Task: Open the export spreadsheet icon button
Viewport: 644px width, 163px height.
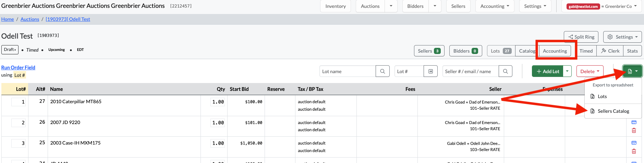Action: click(632, 71)
